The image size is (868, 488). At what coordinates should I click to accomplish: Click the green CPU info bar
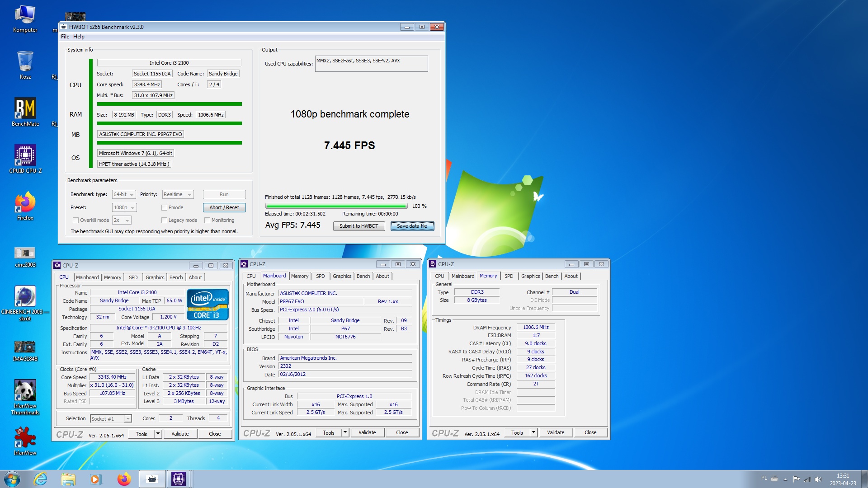(169, 104)
